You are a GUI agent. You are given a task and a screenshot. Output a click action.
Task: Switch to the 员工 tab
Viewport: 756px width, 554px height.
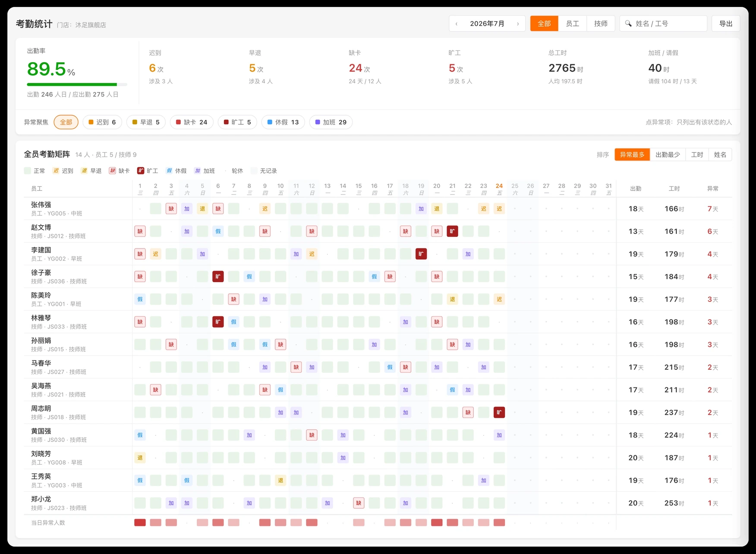[572, 24]
